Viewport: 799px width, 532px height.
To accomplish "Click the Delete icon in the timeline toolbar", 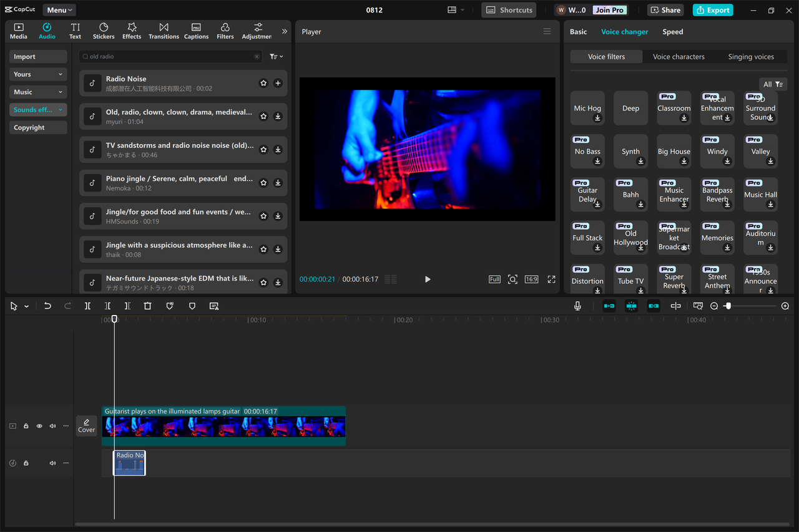I will tap(147, 306).
